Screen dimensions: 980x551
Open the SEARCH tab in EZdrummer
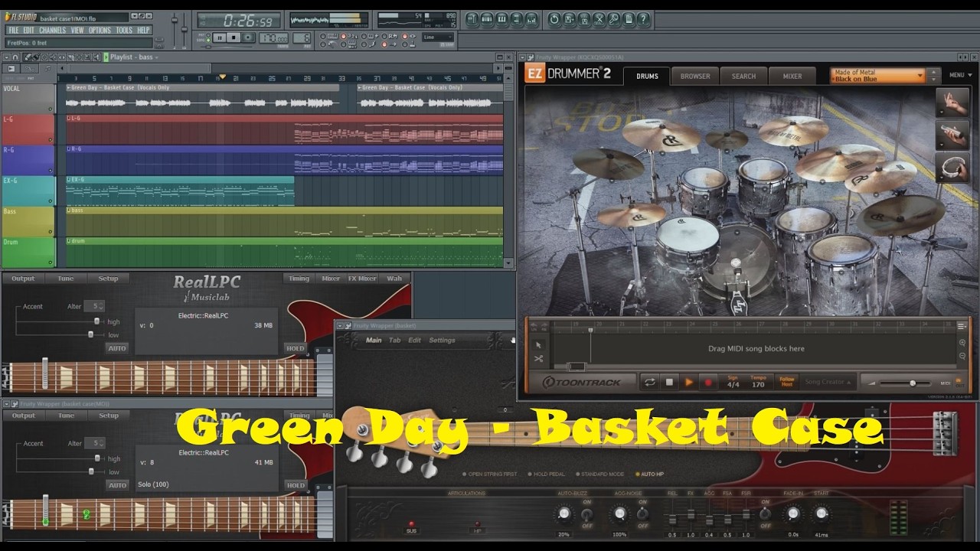coord(743,76)
